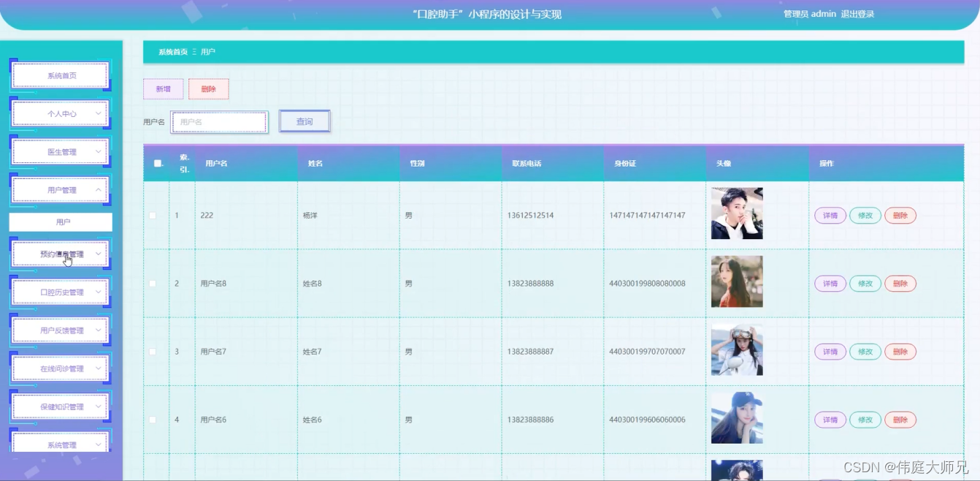Click 删除 for user 杨洋
The width and height of the screenshot is (980, 481).
pyautogui.click(x=900, y=216)
